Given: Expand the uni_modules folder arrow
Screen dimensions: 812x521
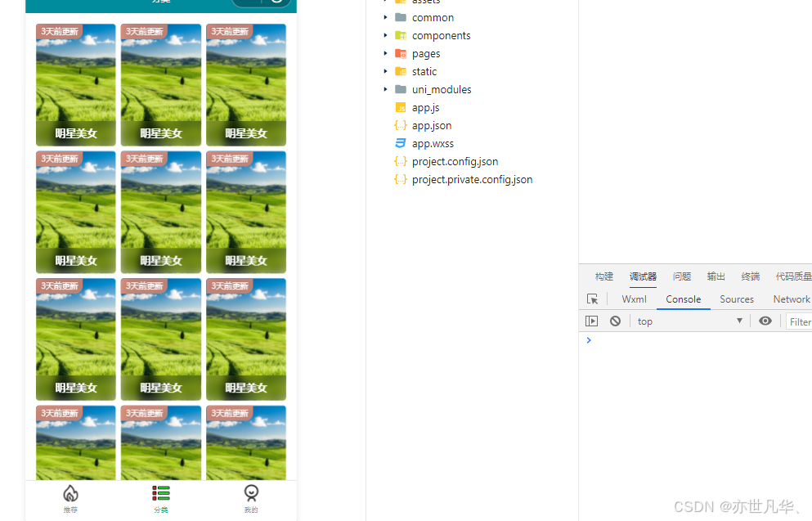Looking at the screenshot, I should point(385,89).
